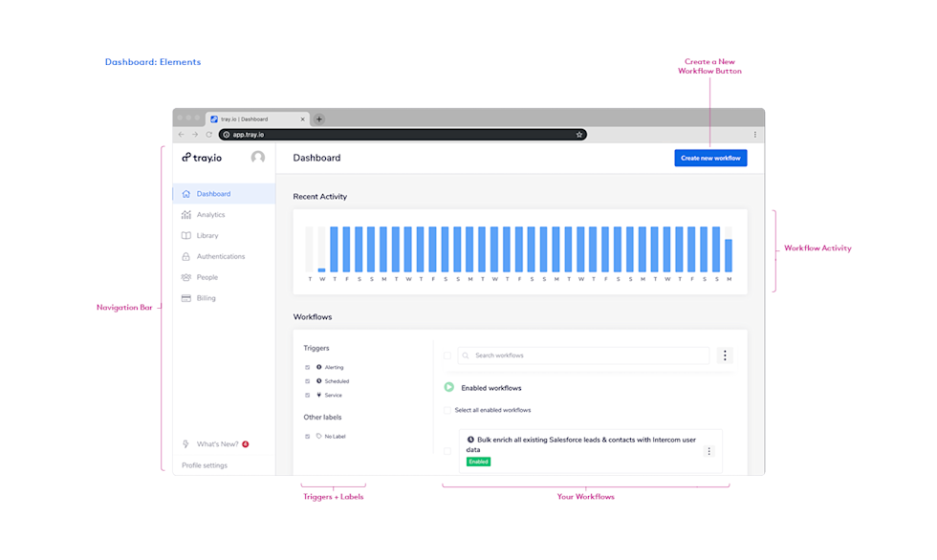
Task: Click the Billing card icon
Action: (x=185, y=297)
